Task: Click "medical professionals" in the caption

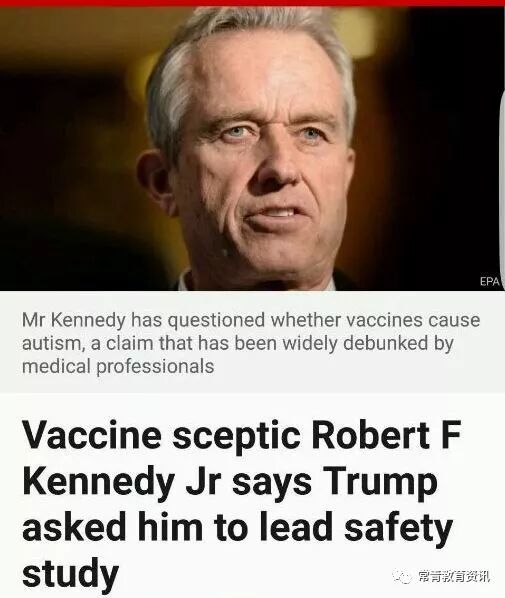Action: (x=118, y=367)
